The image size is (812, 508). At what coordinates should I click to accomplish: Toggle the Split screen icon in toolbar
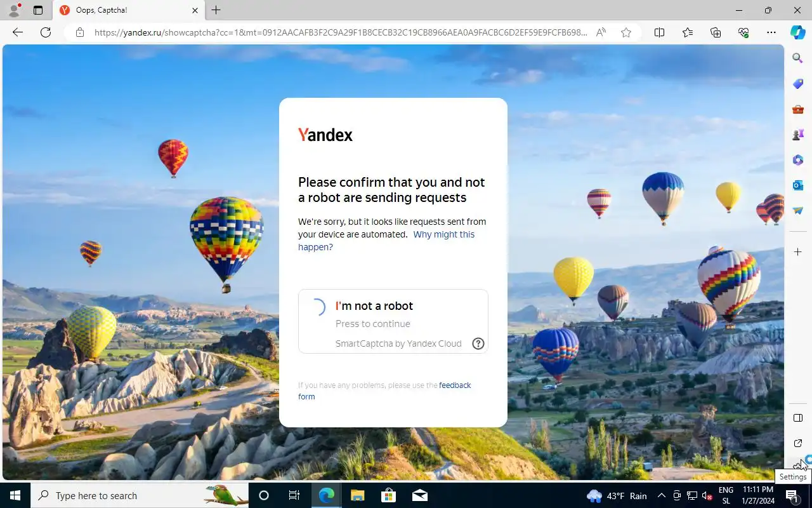point(659,32)
